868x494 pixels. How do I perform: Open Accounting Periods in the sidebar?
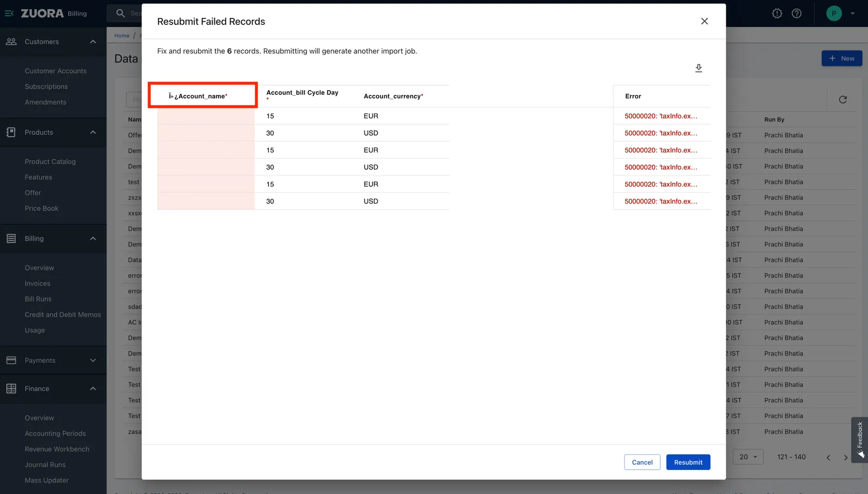tap(55, 434)
